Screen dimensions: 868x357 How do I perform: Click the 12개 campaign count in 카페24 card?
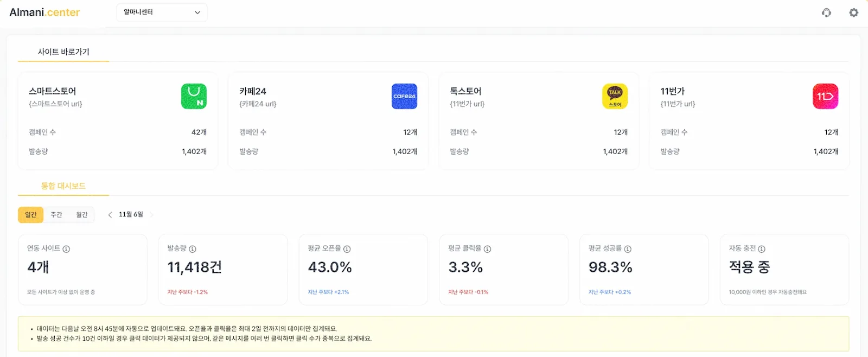(410, 132)
